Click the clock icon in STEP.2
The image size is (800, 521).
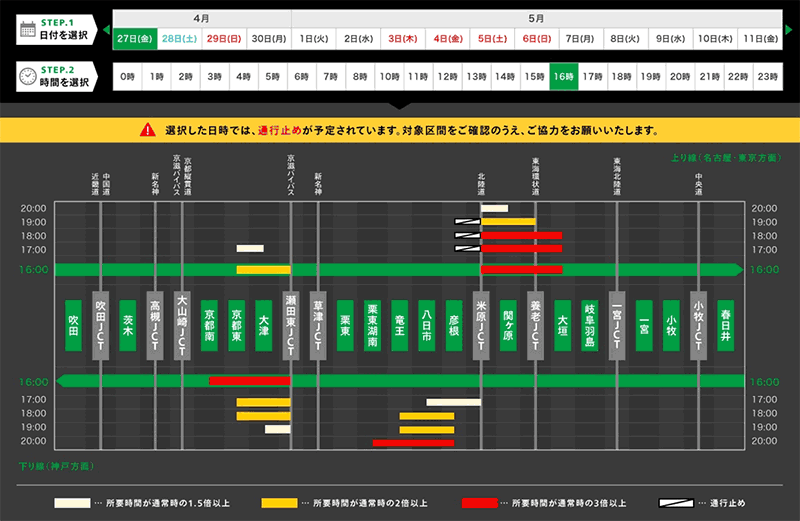(x=28, y=76)
